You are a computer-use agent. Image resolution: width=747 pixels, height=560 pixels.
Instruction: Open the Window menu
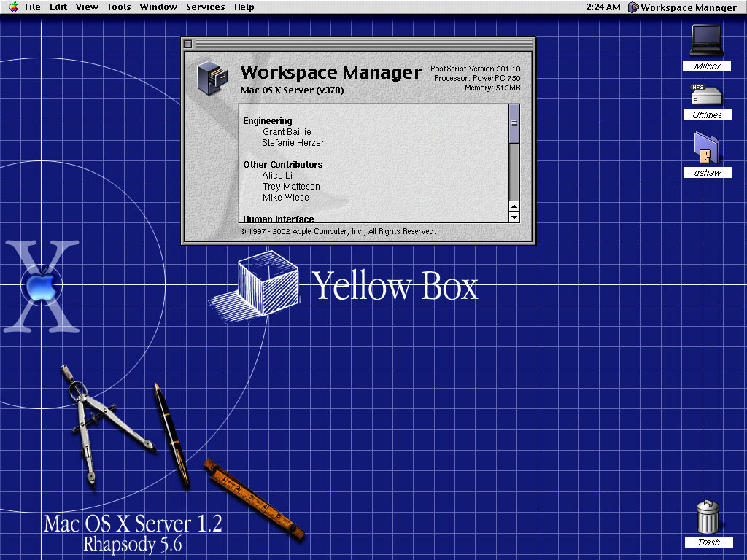pyautogui.click(x=158, y=7)
